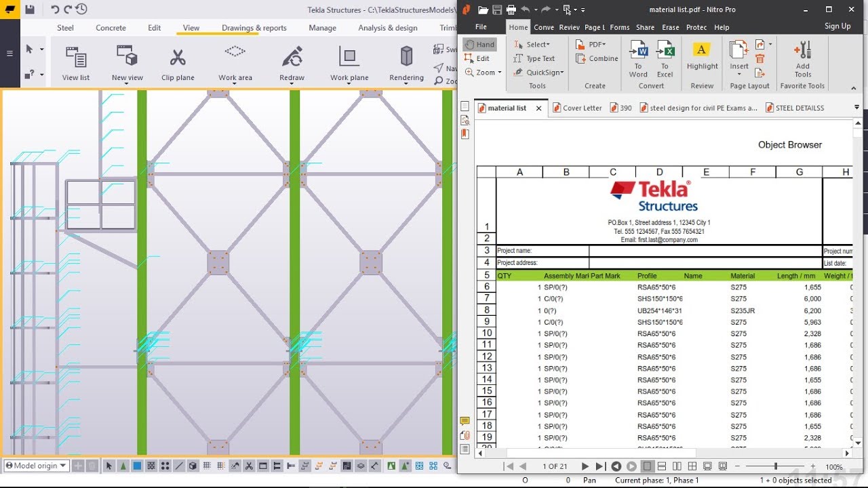
Task: Toggle single page view in Nitro
Action: click(647, 466)
